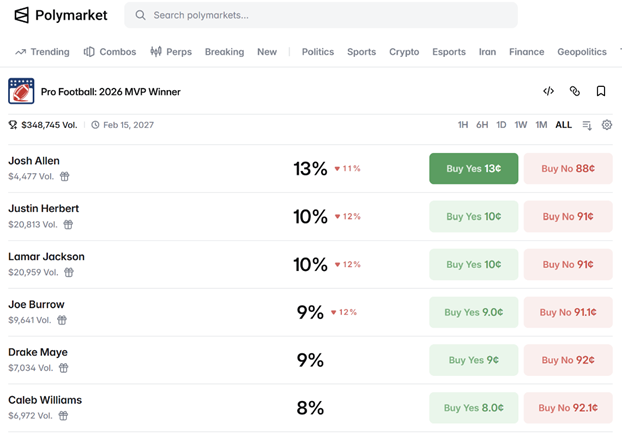Open the Caleb Williams outcome row
Viewport: 622px width, 436px height.
coord(310,408)
